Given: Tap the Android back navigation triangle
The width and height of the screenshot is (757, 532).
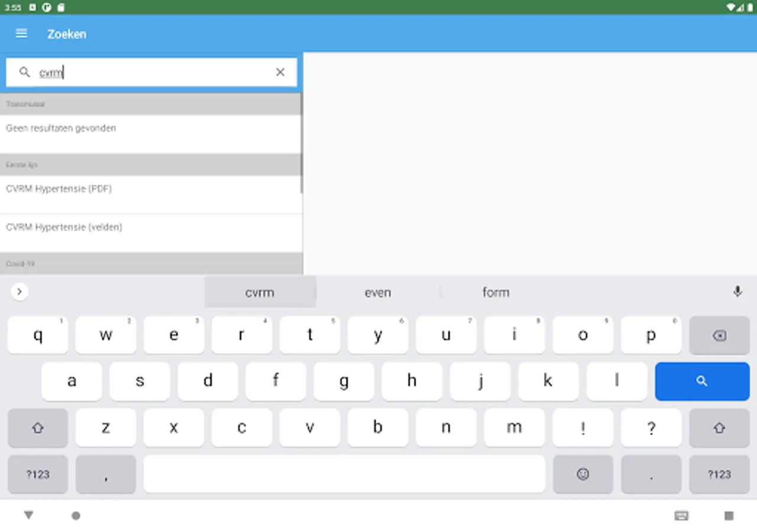Looking at the screenshot, I should coord(28,515).
